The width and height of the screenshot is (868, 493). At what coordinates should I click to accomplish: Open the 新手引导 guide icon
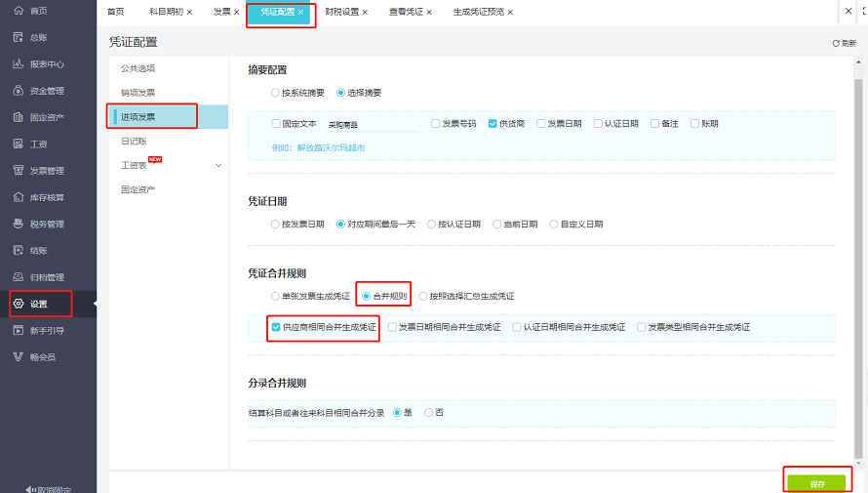pyautogui.click(x=19, y=330)
